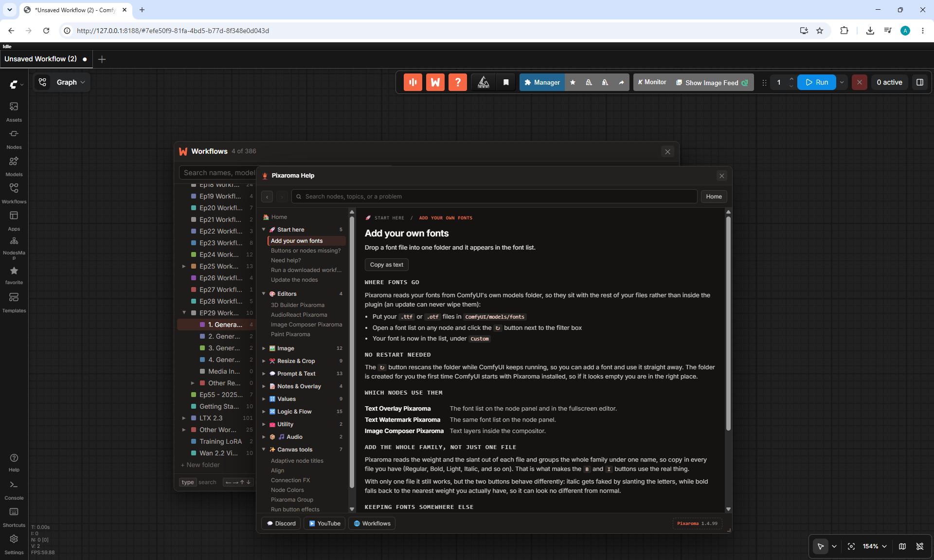The image size is (934, 560).
Task: Collapse the Start here section
Action: coord(264,230)
